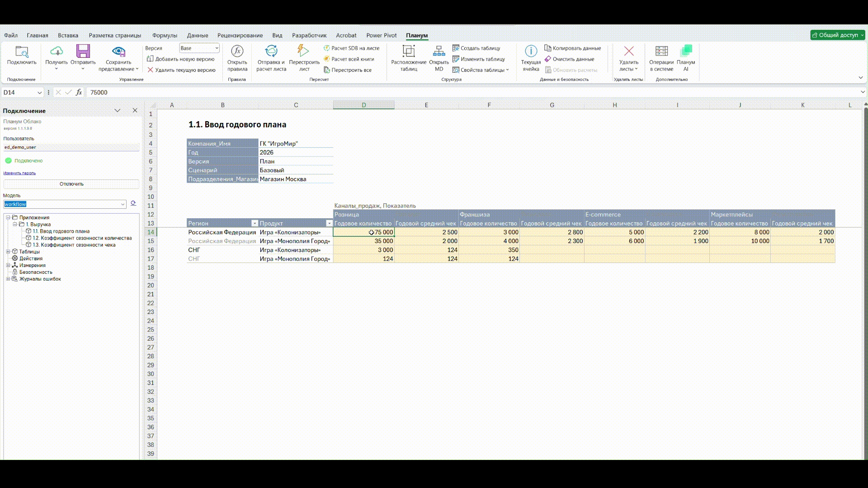Screen dimensions: 868x488
Task: Collapse the Приложения tree node
Action: tap(8, 217)
